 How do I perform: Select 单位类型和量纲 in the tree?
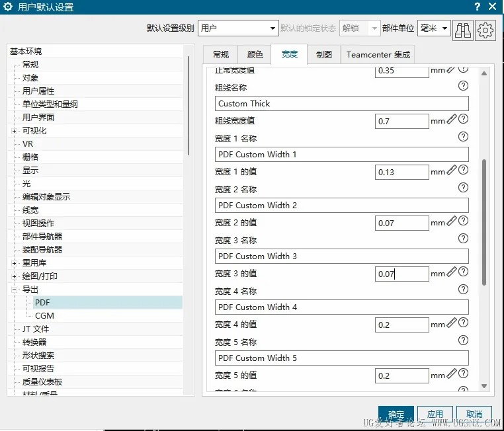pyautogui.click(x=50, y=104)
